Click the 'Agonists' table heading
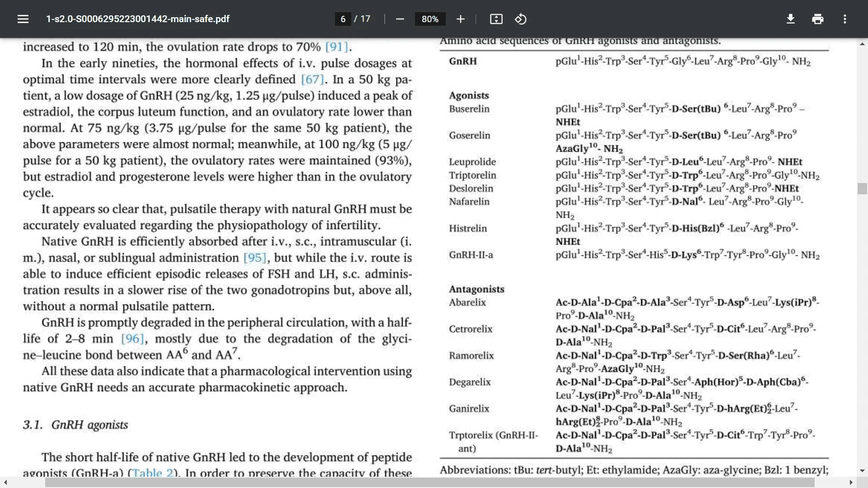The height and width of the screenshot is (488, 868). point(469,95)
